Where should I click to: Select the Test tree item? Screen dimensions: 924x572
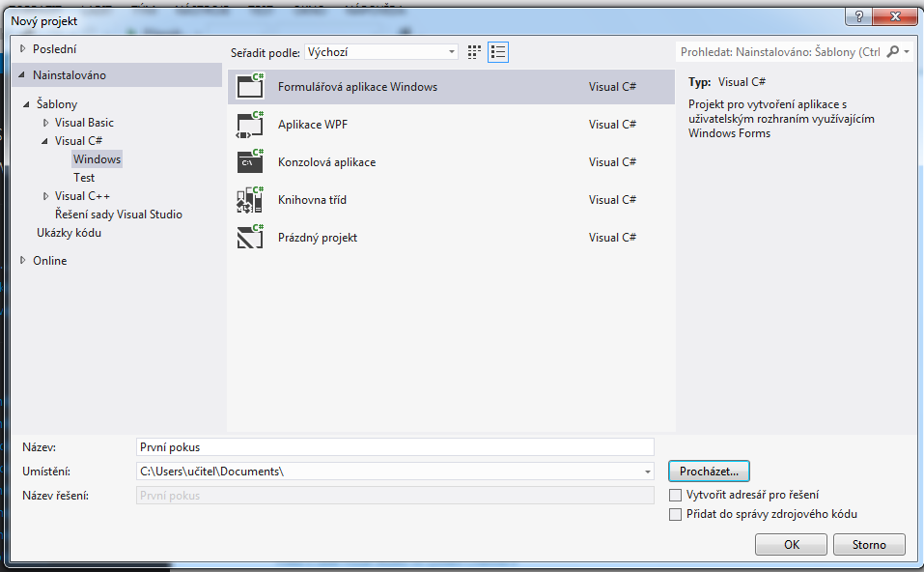(84, 178)
